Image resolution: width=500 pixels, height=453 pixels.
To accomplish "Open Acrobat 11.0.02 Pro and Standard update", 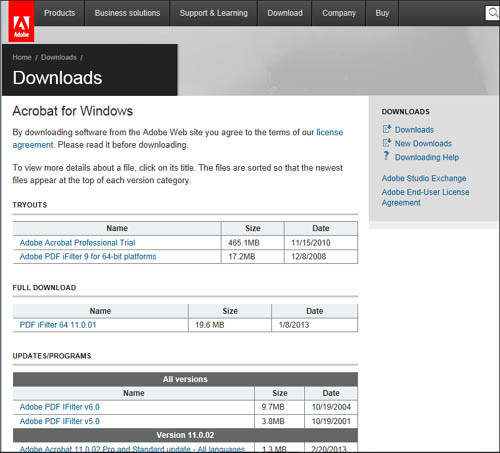I will click(x=132, y=449).
